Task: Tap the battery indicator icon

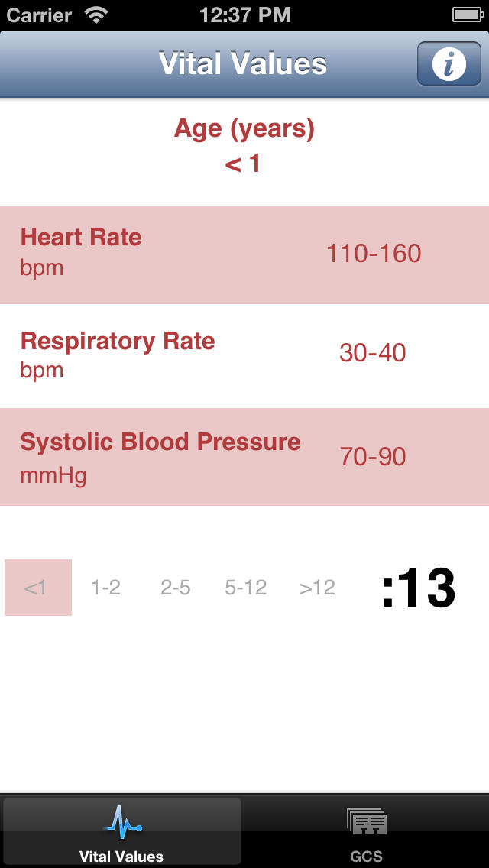Action: [468, 15]
